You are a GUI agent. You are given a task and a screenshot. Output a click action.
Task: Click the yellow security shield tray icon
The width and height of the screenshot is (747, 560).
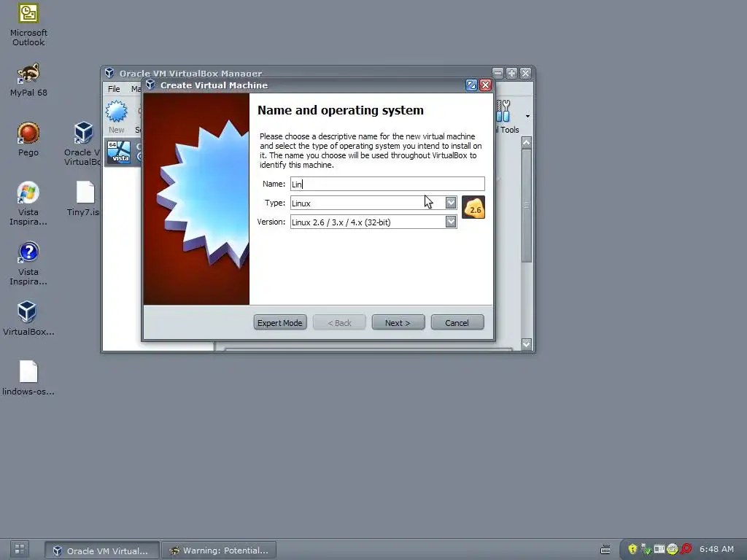point(632,549)
